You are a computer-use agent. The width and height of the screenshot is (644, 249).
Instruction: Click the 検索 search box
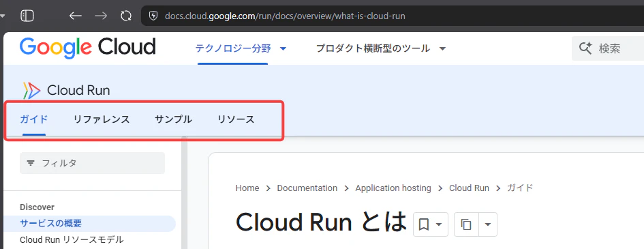click(608, 48)
